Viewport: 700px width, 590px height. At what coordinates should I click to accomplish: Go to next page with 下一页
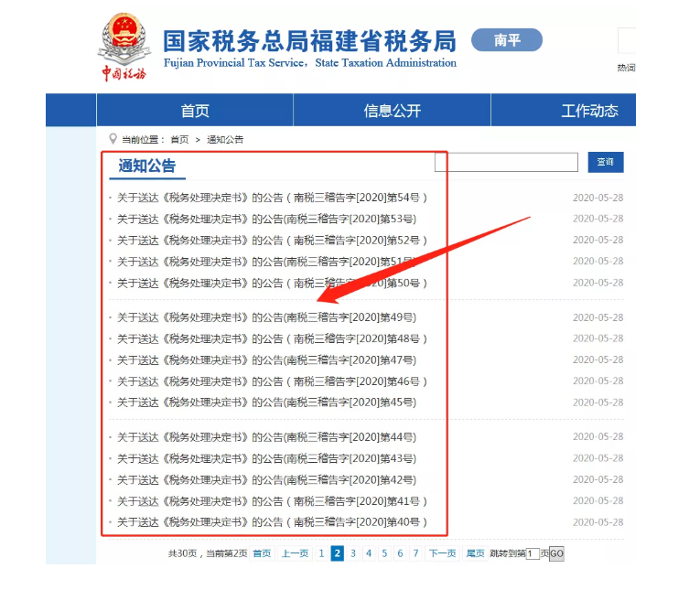pyautogui.click(x=442, y=553)
